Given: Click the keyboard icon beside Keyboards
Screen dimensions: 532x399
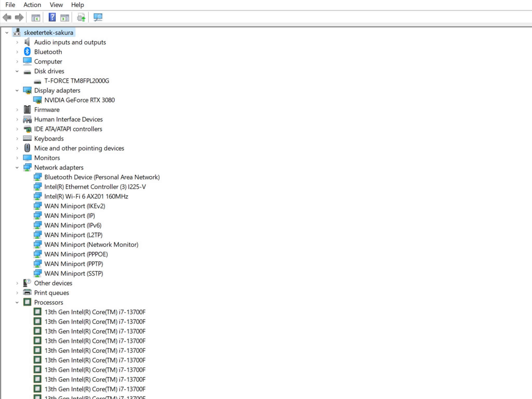Looking at the screenshot, I should [27, 138].
